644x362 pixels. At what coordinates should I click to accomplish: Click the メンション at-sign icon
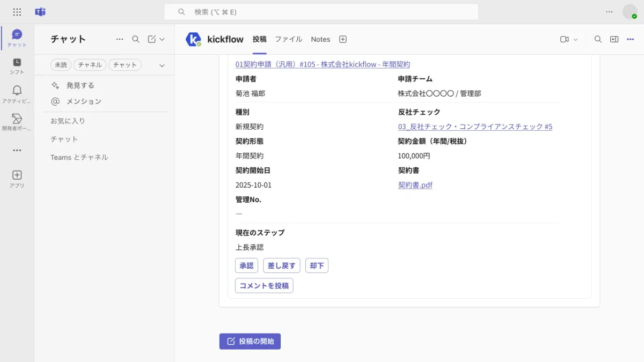(55, 101)
